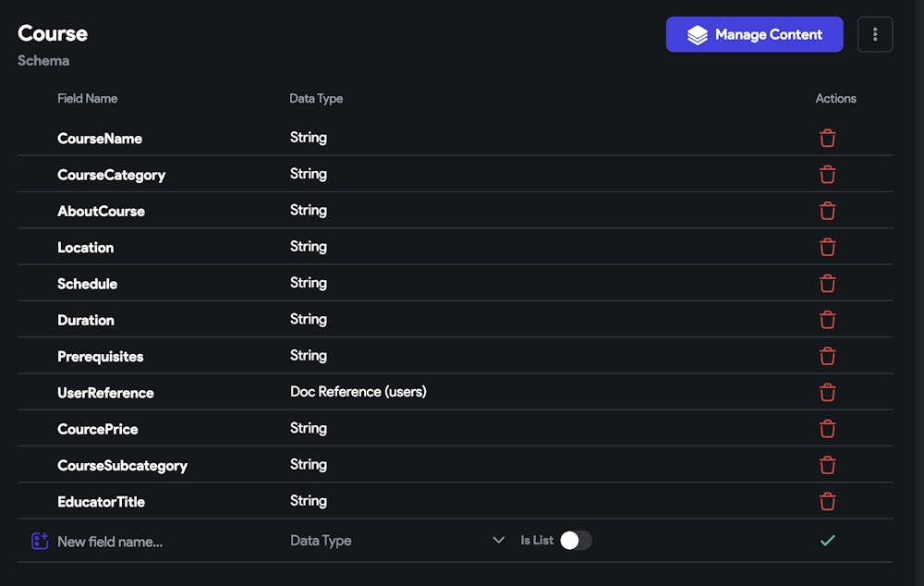Delete the EducatorTitle field
This screenshot has width=924, height=586.
(827, 502)
